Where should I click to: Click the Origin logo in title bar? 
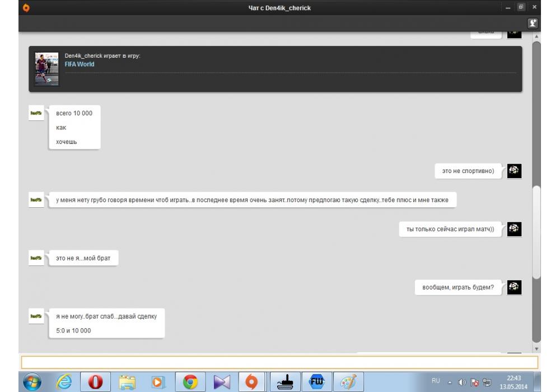[26, 8]
